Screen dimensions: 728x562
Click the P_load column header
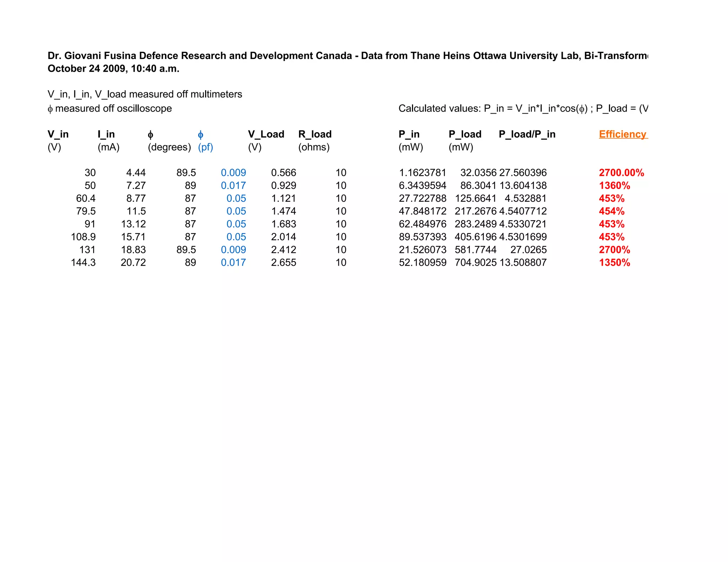pyautogui.click(x=465, y=134)
